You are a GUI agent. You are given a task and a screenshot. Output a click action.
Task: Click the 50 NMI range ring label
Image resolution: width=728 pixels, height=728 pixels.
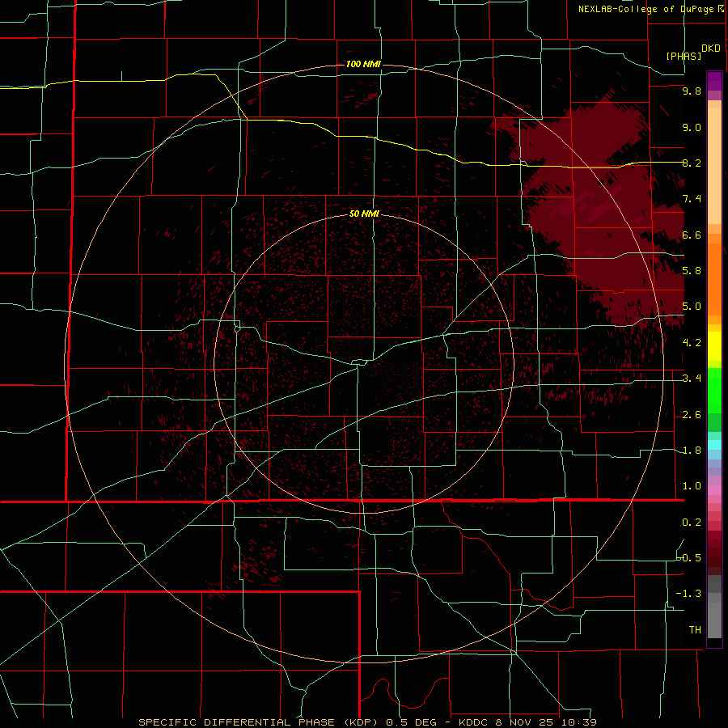(x=364, y=214)
